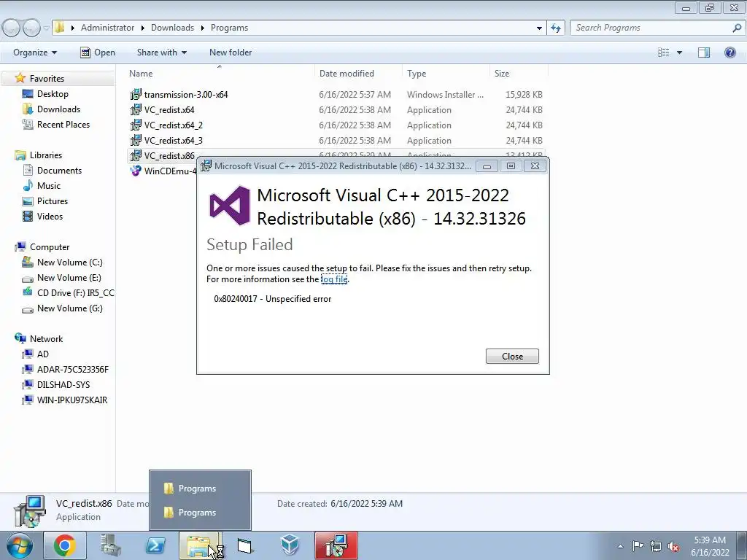
Task: Open the AD network computer
Action: pos(43,354)
